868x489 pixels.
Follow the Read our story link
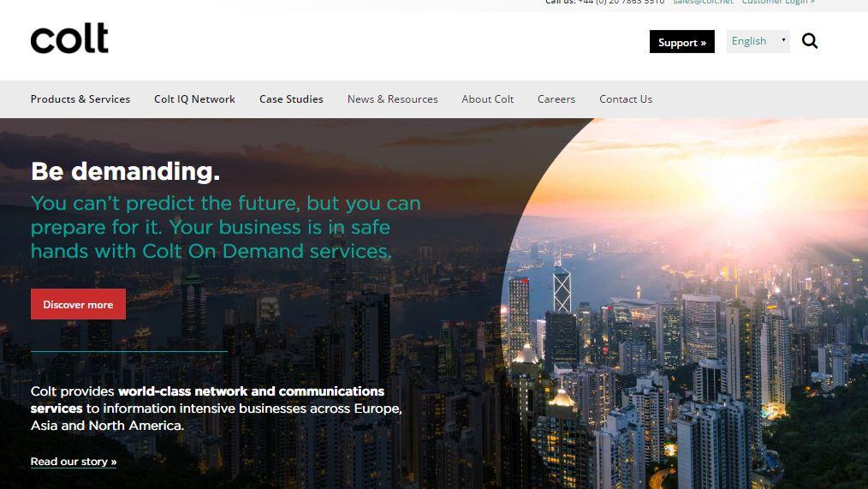coord(74,462)
